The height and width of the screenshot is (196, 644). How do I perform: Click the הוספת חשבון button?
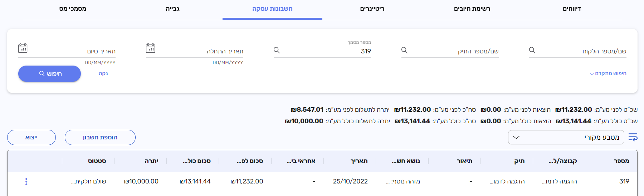[x=100, y=137]
